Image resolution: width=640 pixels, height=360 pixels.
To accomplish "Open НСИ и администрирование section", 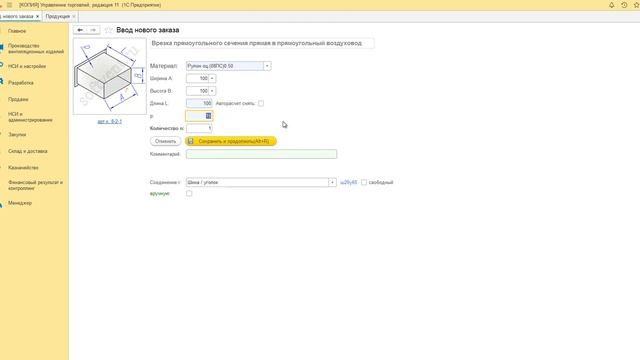I will pyautogui.click(x=30, y=117).
